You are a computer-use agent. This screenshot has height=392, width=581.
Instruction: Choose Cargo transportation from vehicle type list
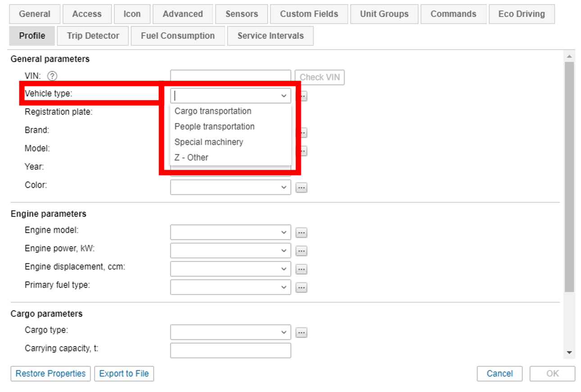213,111
